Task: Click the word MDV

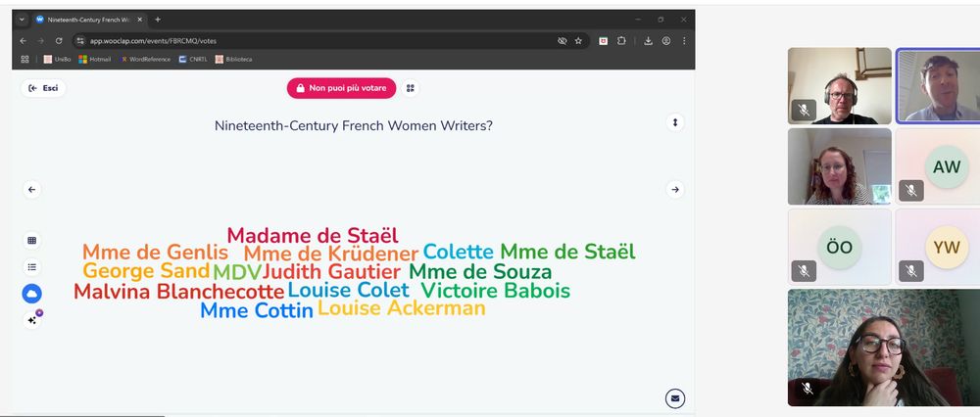Action: (236, 273)
